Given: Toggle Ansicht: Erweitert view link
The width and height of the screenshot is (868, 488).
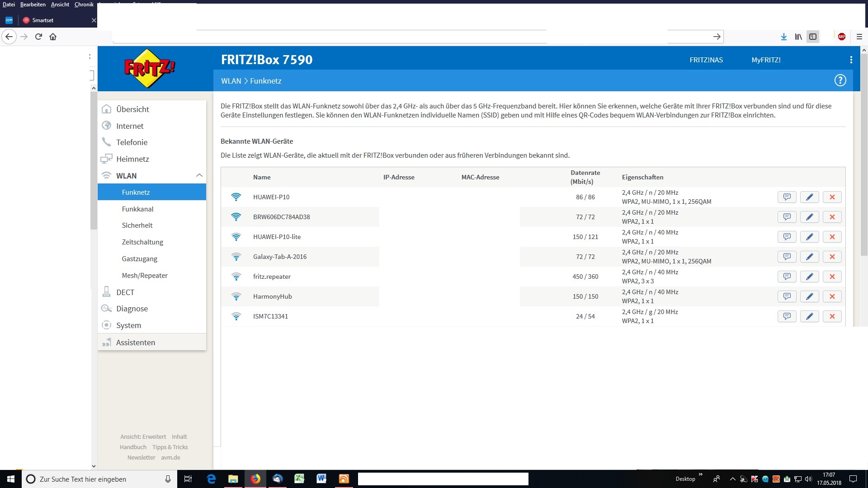Looking at the screenshot, I should 143,437.
